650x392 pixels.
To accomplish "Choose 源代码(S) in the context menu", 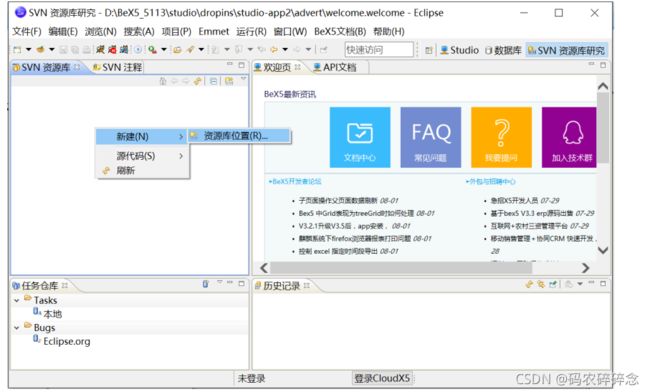I will (x=142, y=156).
